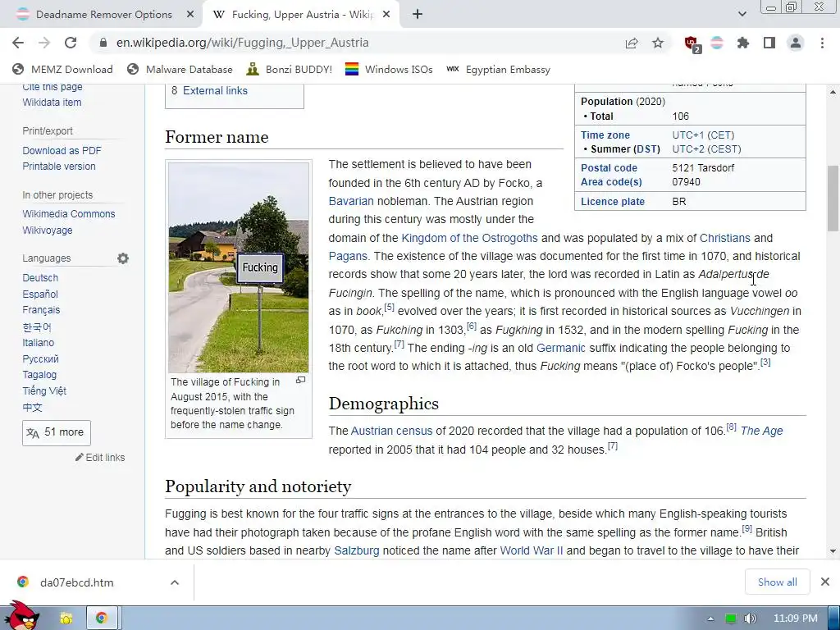Go to Wikimedia Commons project
Image resolution: width=840 pixels, height=630 pixels.
coord(69,214)
